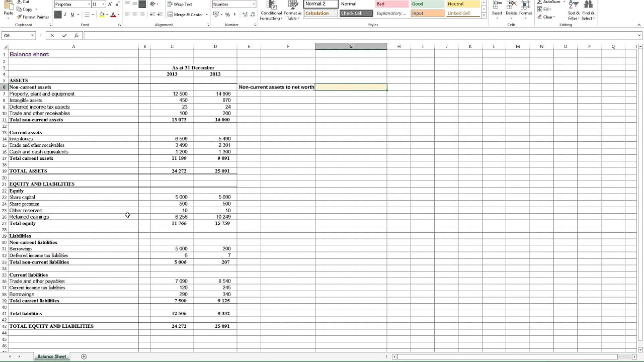Open fill color dropdown arrow
The height and width of the screenshot is (362, 644).
point(107,15)
